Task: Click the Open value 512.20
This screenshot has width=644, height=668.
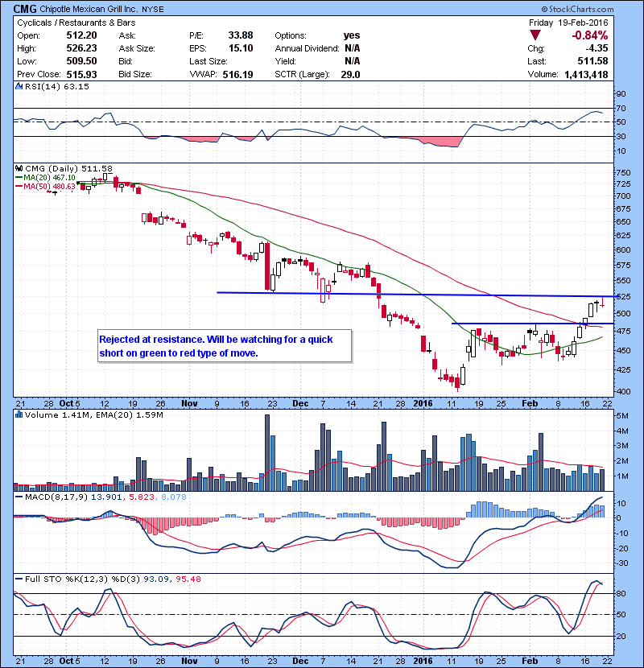Action: point(81,35)
